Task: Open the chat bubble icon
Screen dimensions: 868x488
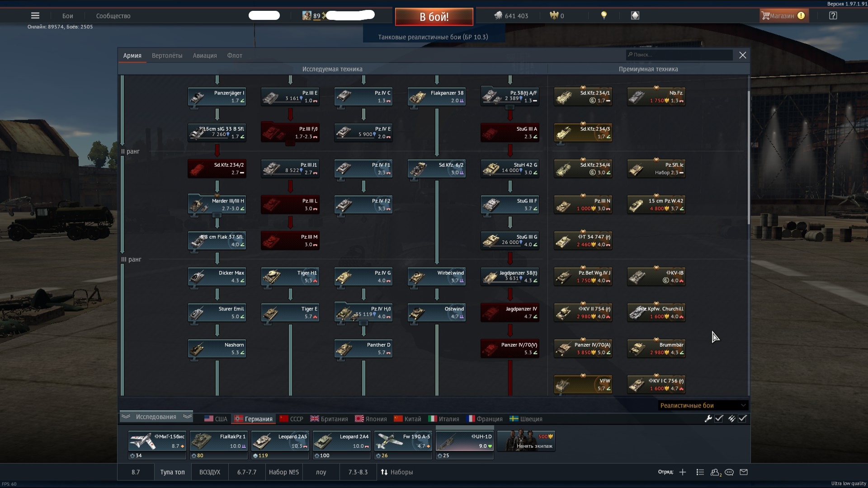Action: pos(729,472)
